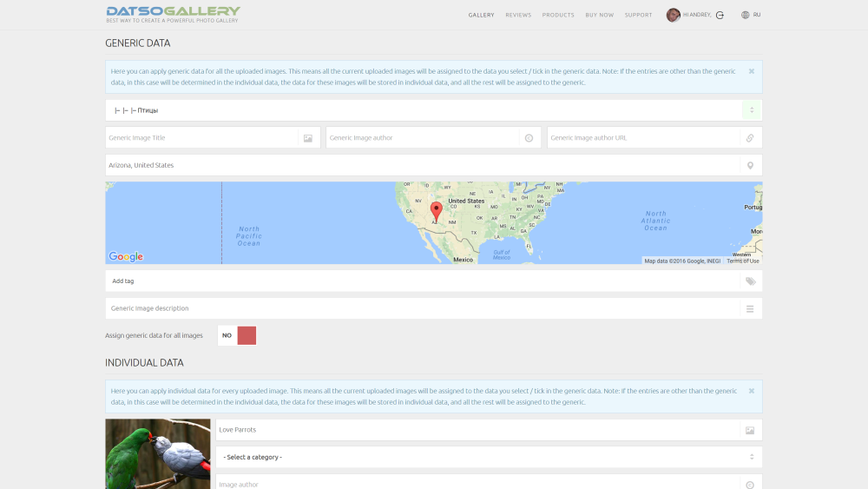Go to the Reviews menu item
Image resolution: width=868 pixels, height=489 pixels.
click(x=518, y=15)
